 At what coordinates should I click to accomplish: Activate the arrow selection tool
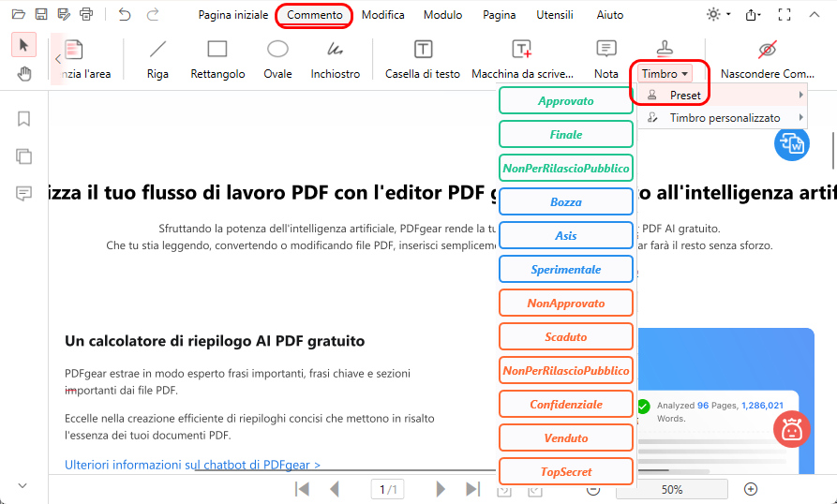[23, 45]
